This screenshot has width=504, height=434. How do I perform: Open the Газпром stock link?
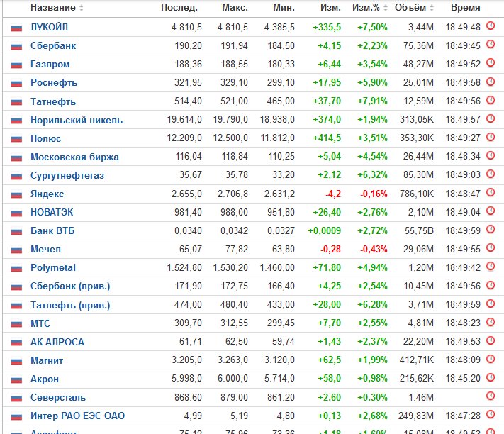pyautogui.click(x=50, y=65)
